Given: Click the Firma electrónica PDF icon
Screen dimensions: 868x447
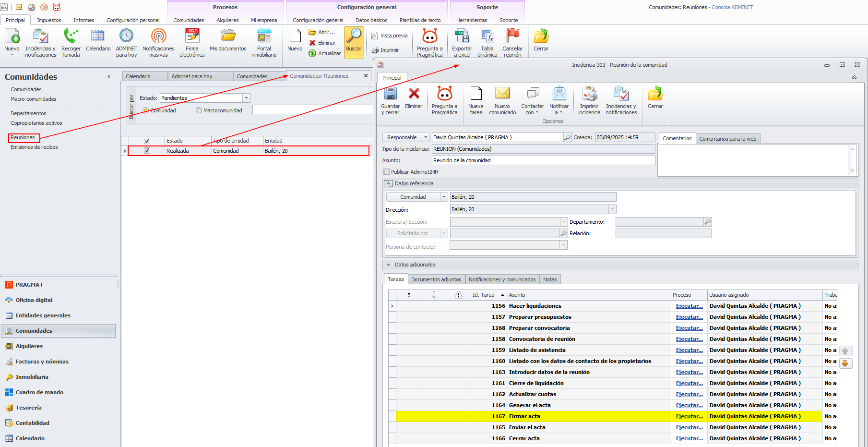Looking at the screenshot, I should click(192, 36).
